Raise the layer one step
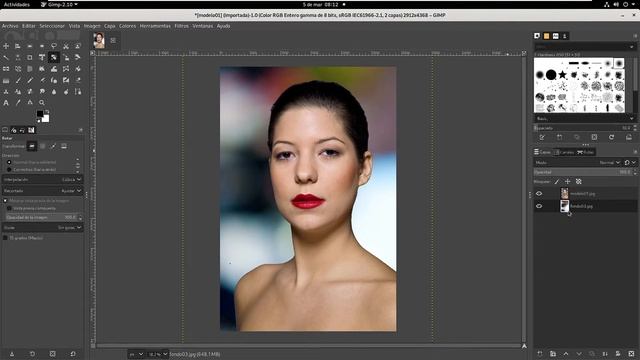 [x=566, y=353]
